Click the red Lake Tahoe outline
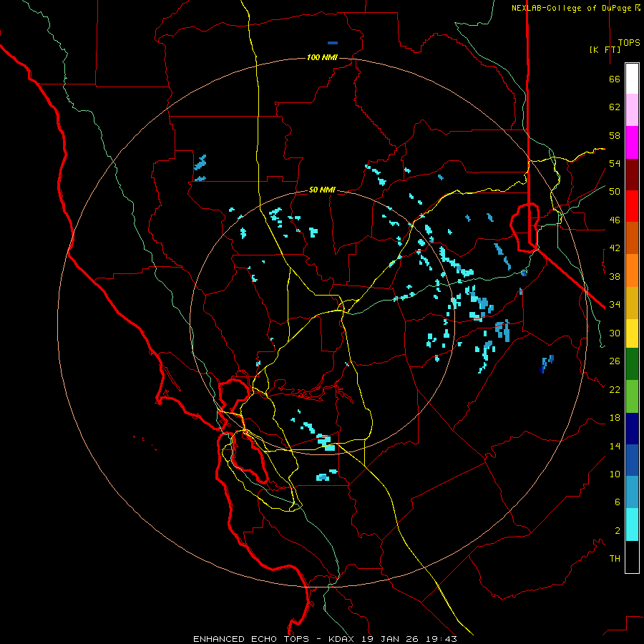This screenshot has height=644, width=644. pyautogui.click(x=525, y=227)
